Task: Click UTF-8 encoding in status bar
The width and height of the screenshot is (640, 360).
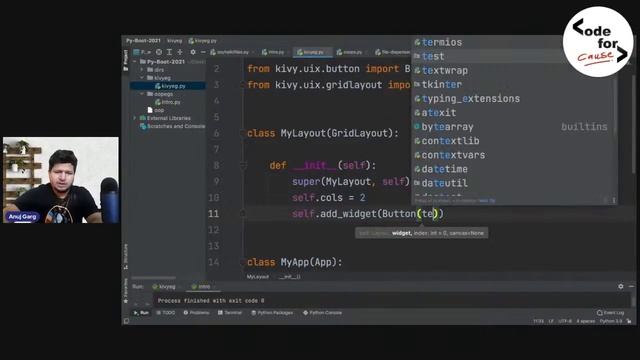Action: tap(565, 321)
